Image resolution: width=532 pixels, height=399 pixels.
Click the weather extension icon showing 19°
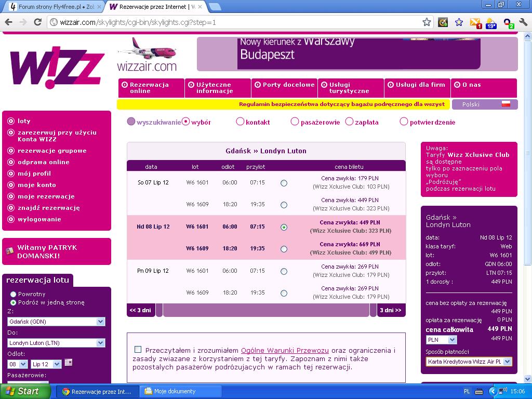[491, 23]
